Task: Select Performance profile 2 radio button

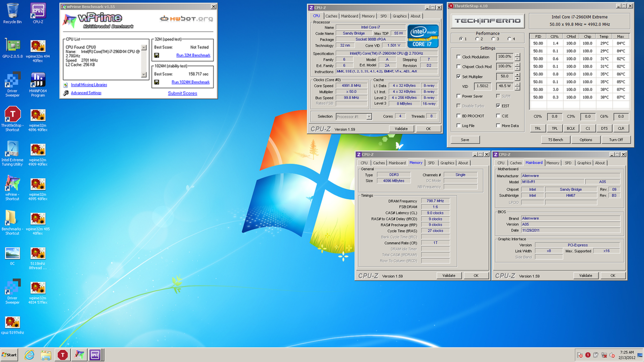Action: tap(477, 39)
